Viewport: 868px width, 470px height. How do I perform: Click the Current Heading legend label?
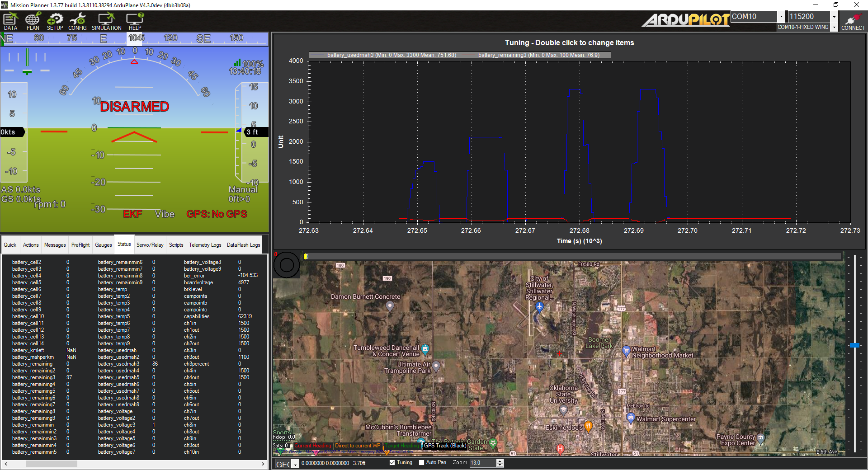point(313,446)
